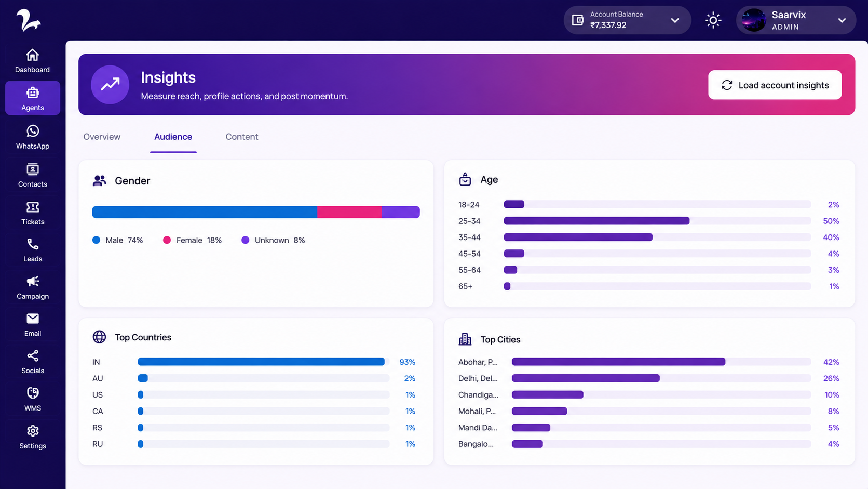868x489 pixels.
Task: Click the pink Female segment of gender bar
Action: point(349,212)
